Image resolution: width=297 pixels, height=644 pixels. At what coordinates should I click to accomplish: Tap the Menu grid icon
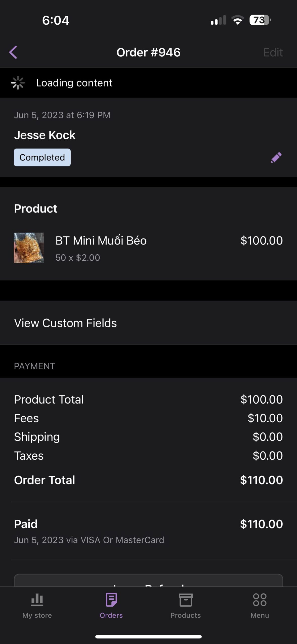pyautogui.click(x=260, y=600)
